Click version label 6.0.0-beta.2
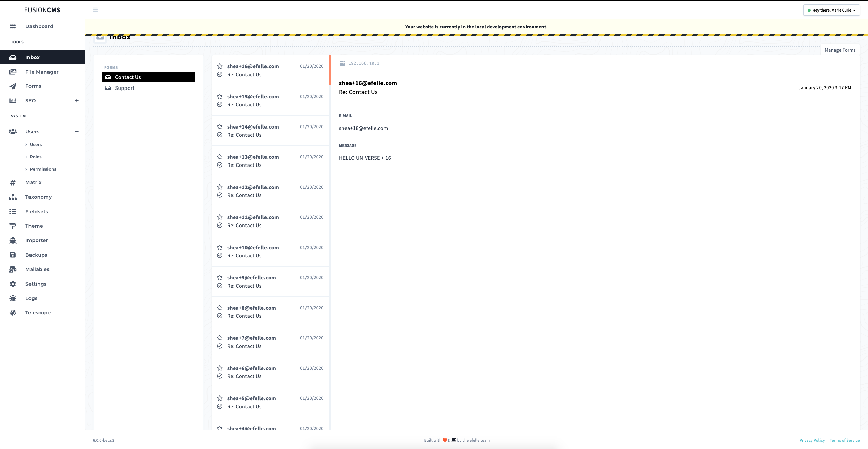 point(103,440)
